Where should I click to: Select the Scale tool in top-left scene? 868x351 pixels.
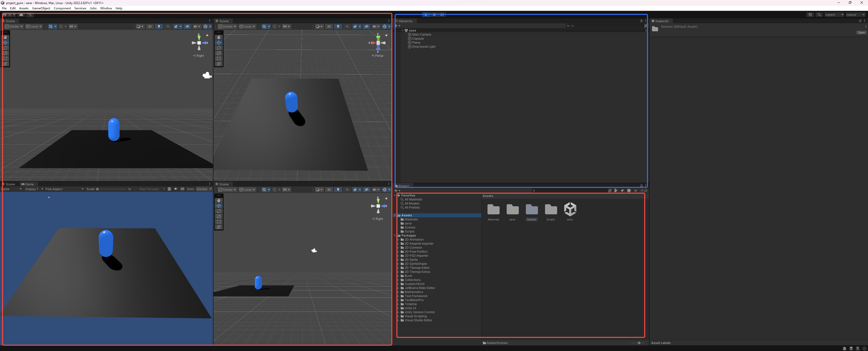5,53
